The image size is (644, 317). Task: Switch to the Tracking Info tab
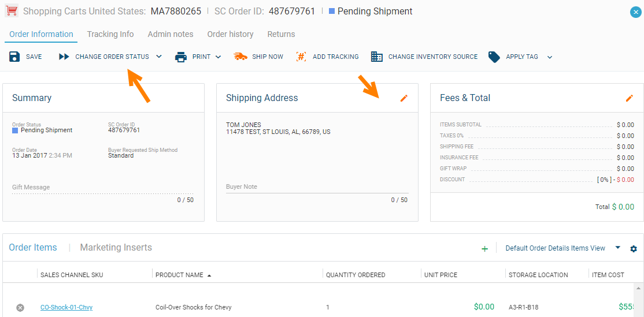[x=110, y=34]
